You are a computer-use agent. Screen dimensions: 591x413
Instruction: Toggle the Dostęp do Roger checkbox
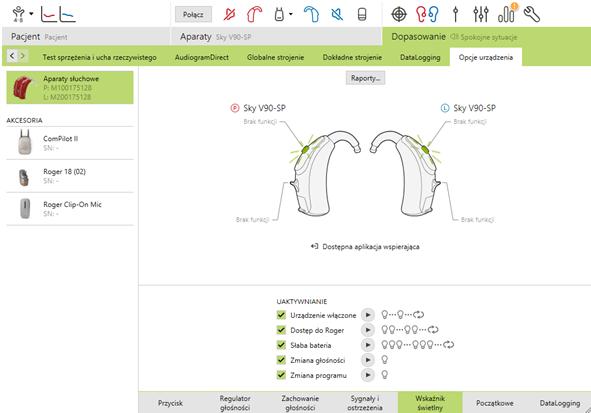(x=281, y=330)
